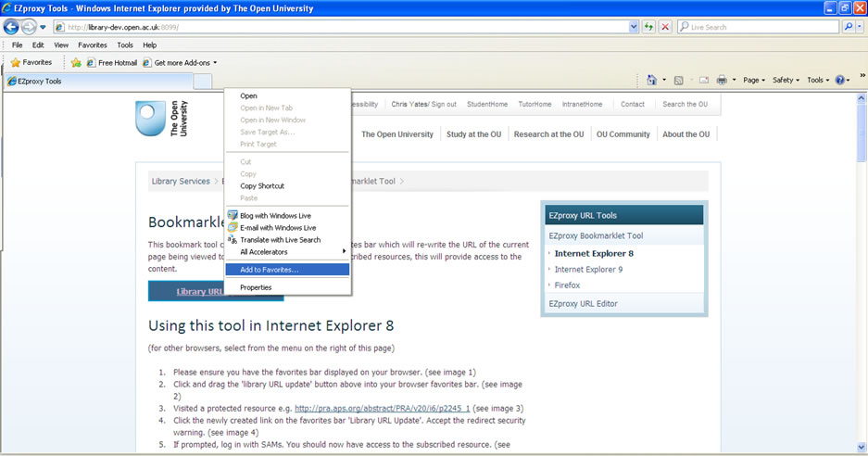Viewport: 868px width, 456px height.
Task: Go to Study at the OU
Action: click(x=474, y=134)
